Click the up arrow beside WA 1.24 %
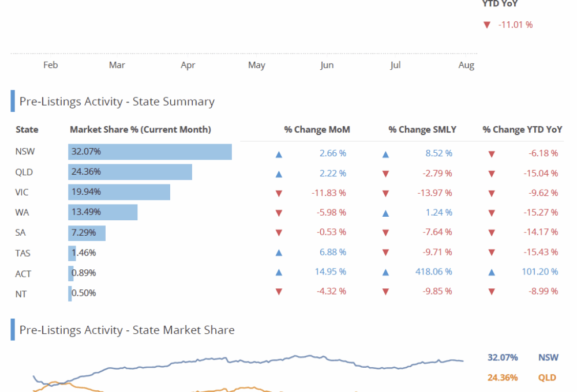 pos(385,213)
